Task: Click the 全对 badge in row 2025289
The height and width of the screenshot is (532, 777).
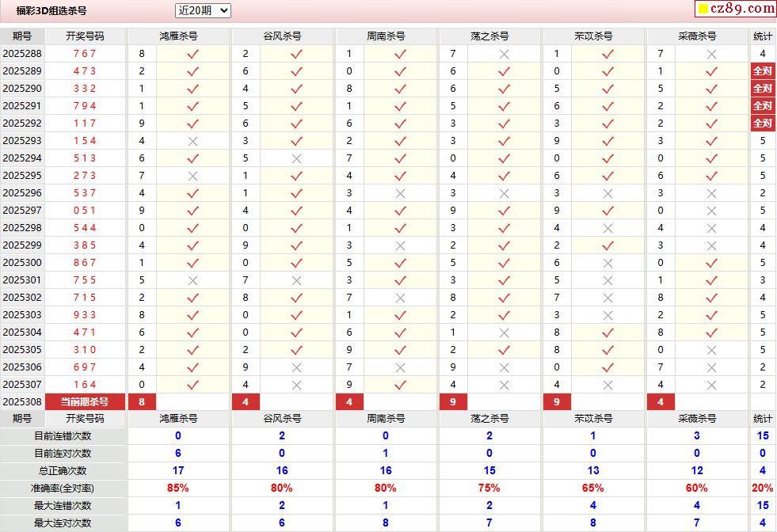Action: point(762,71)
